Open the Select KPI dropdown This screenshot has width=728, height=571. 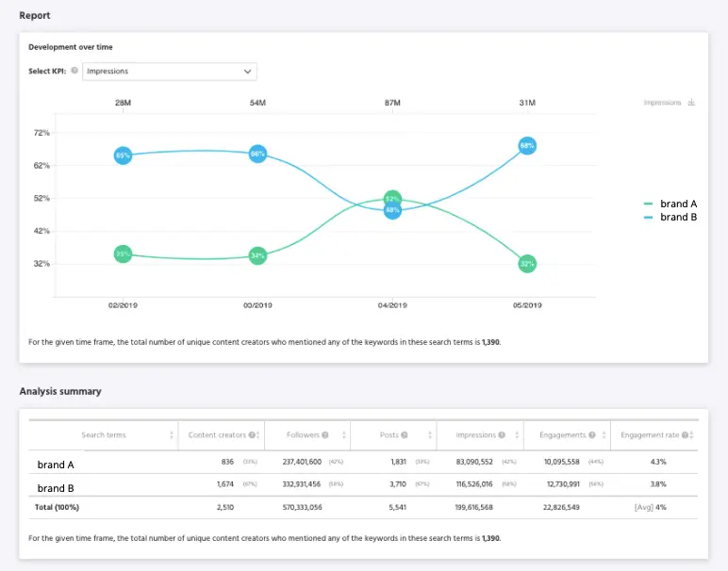[170, 71]
